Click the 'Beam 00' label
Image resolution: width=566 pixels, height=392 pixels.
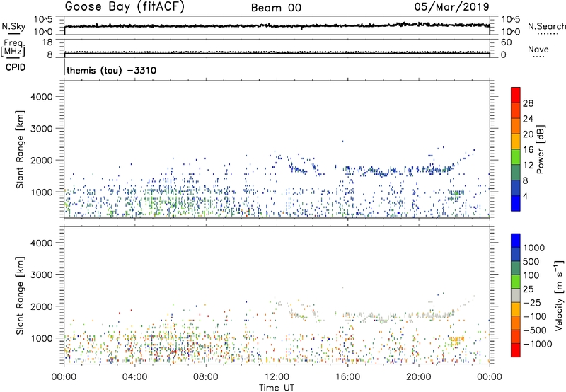[x=276, y=8]
